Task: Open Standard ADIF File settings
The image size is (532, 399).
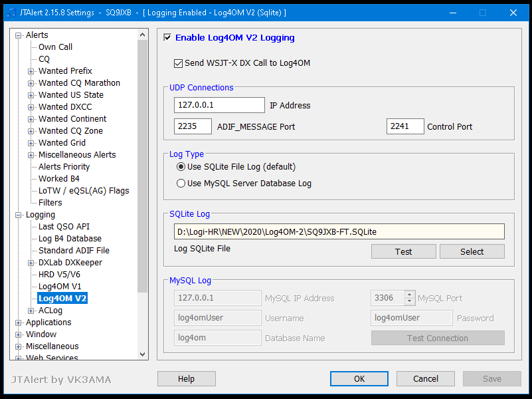Action: click(x=74, y=251)
